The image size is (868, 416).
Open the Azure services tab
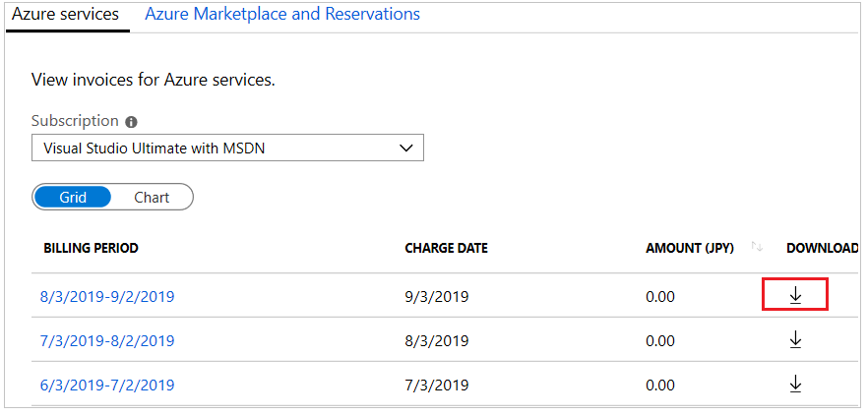click(65, 15)
